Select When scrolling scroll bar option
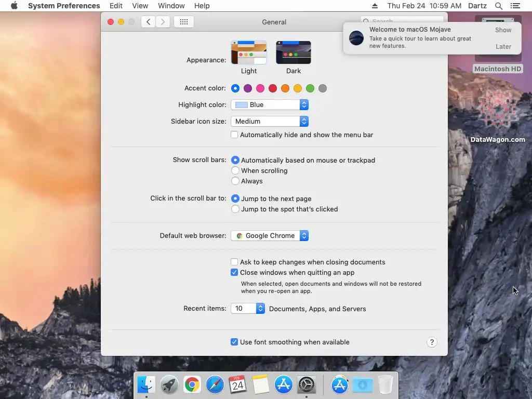This screenshot has width=532, height=399. point(235,170)
